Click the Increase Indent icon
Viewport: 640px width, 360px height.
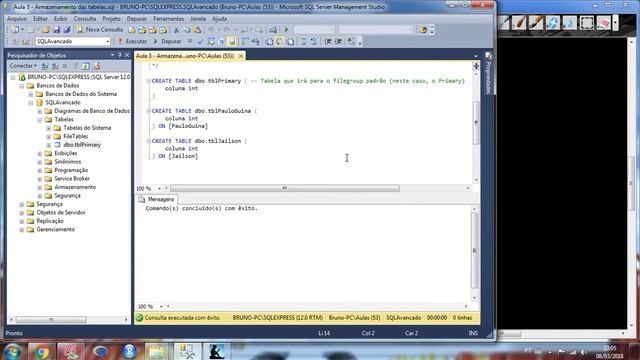point(338,41)
